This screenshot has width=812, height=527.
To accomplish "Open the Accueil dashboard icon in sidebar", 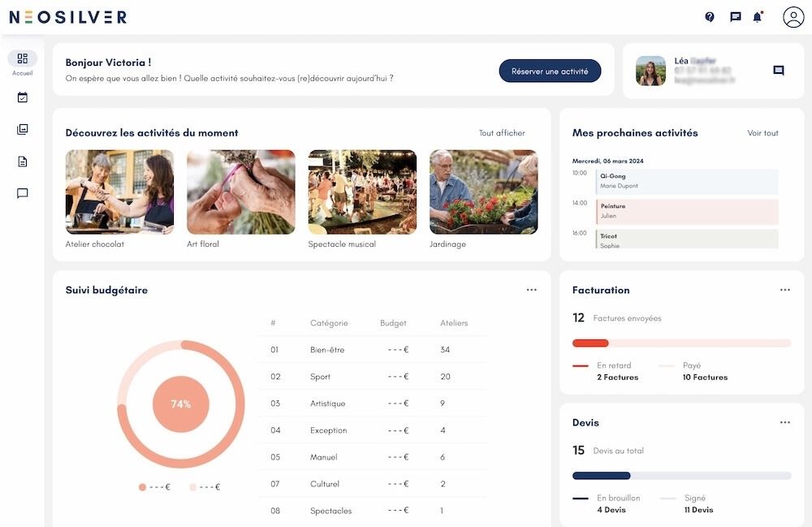I will click(x=22, y=58).
